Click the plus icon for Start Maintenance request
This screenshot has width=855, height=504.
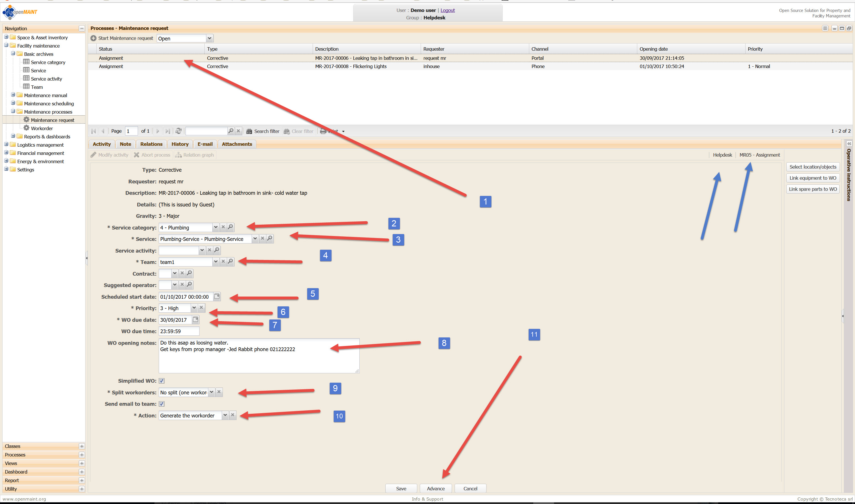[93, 38]
